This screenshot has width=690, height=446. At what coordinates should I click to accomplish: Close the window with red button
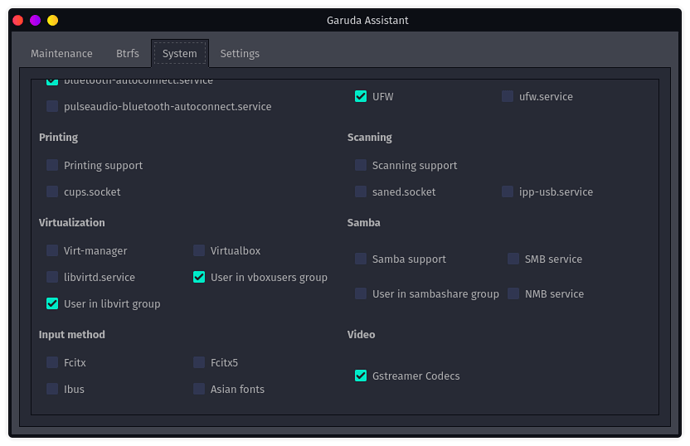click(18, 20)
